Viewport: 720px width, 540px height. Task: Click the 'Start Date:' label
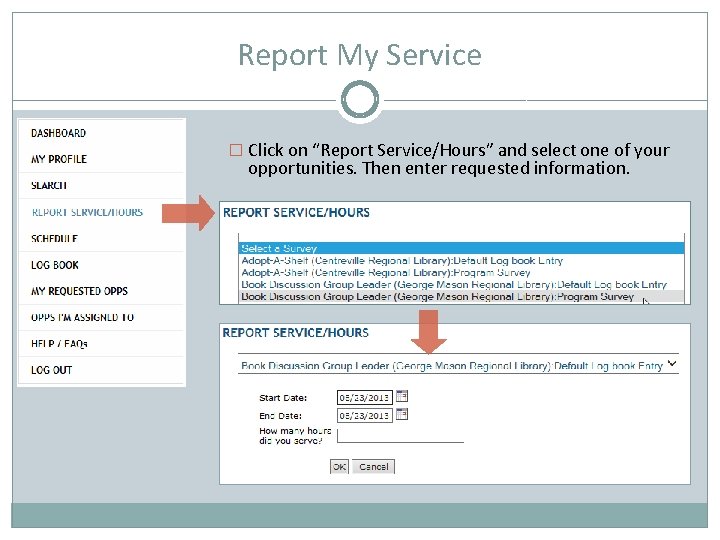point(283,398)
